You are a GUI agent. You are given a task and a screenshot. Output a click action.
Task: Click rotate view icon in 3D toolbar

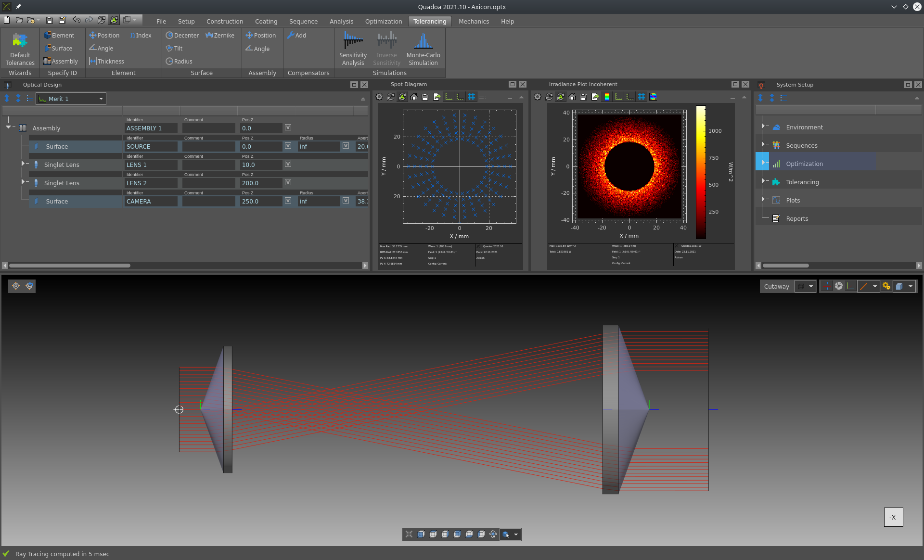(493, 535)
